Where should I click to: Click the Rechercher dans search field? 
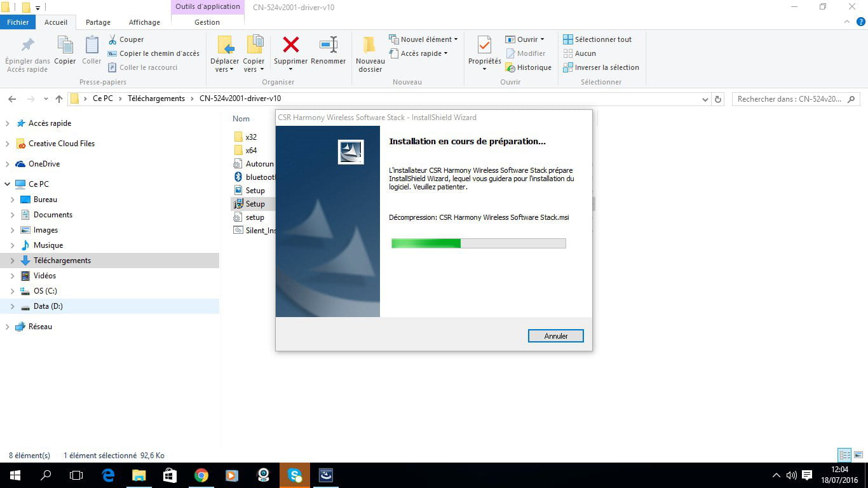click(796, 99)
